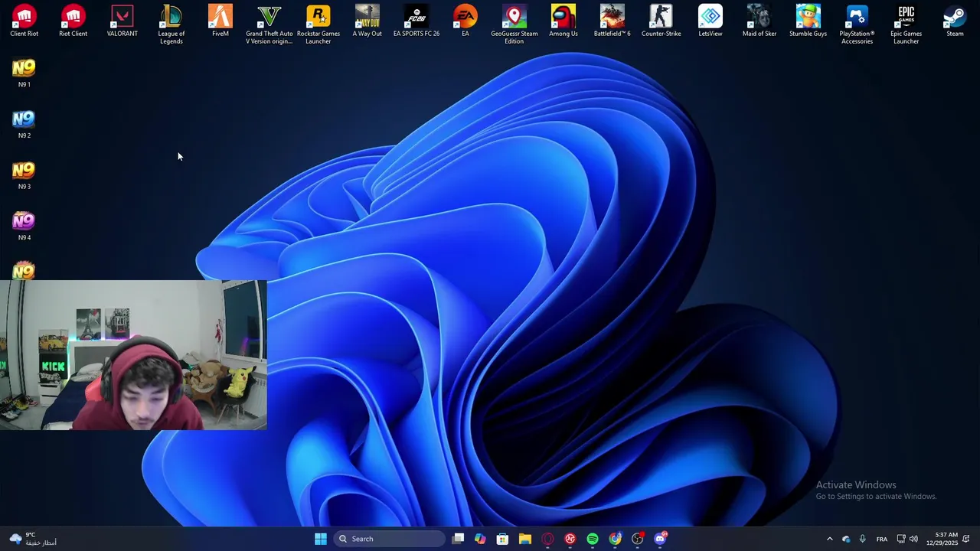Expand the hidden system tray icons chevron
Screen dimensions: 980x551
click(x=829, y=539)
